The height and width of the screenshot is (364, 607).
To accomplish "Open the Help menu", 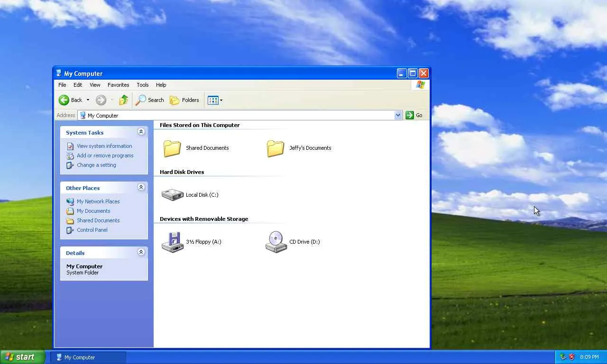I will tap(161, 85).
